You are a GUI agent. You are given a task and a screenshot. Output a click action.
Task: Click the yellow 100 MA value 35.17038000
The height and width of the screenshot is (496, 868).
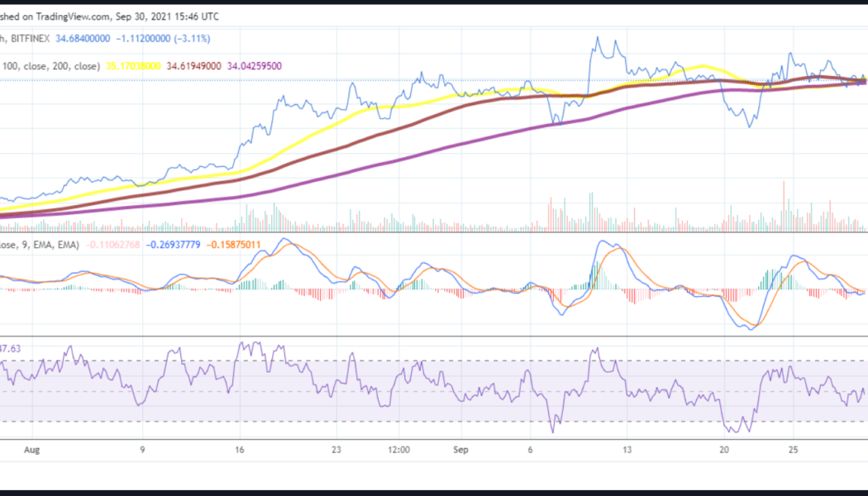pos(135,61)
